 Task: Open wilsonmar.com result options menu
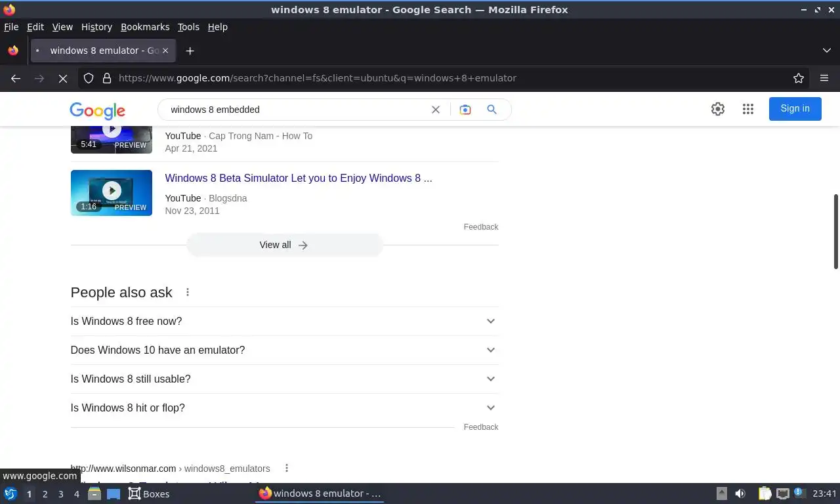(x=287, y=468)
